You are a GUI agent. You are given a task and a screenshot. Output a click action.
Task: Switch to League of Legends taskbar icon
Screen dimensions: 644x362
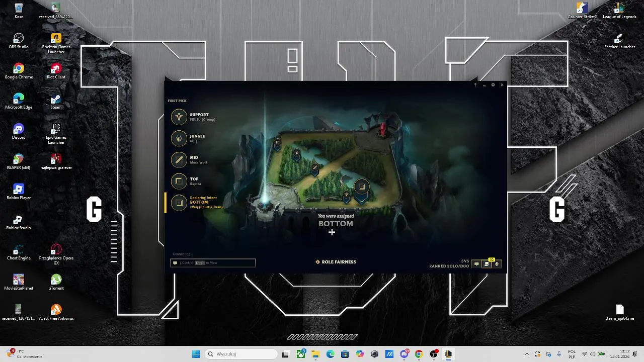pyautogui.click(x=448, y=354)
